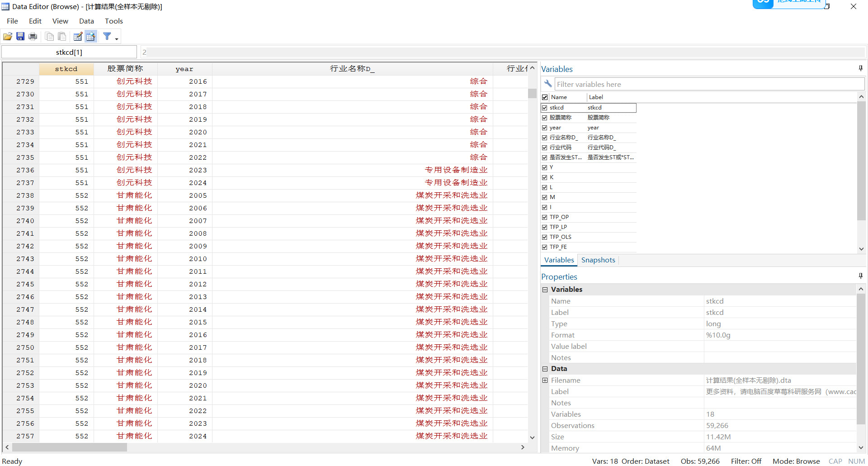Screen dimensions: 868x466
Task: Click the stkcd[1] cell reference box
Action: tap(69, 52)
